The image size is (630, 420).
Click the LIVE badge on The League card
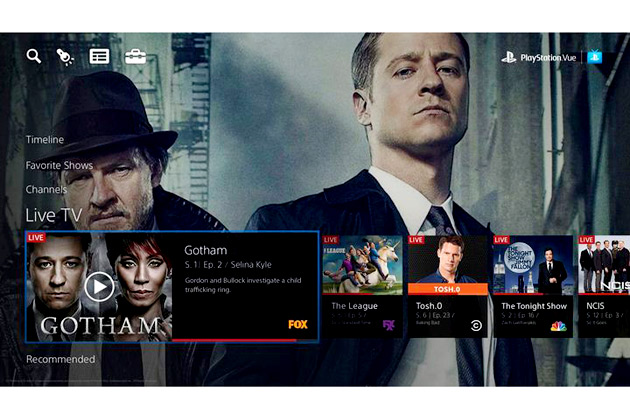click(331, 240)
